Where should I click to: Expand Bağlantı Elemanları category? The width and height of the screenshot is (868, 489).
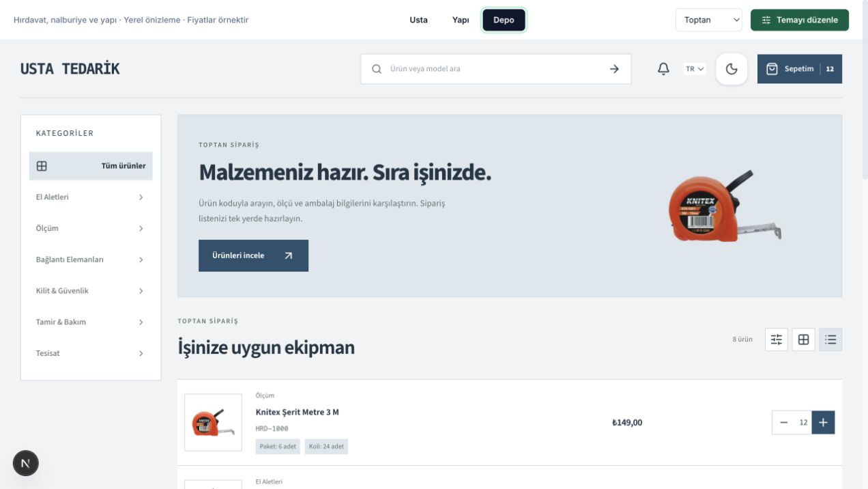[91, 260]
